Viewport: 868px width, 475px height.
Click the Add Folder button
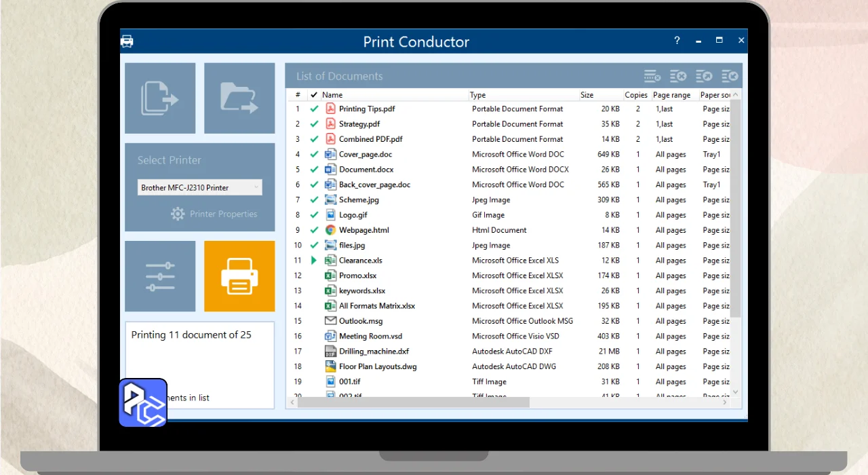pyautogui.click(x=239, y=98)
